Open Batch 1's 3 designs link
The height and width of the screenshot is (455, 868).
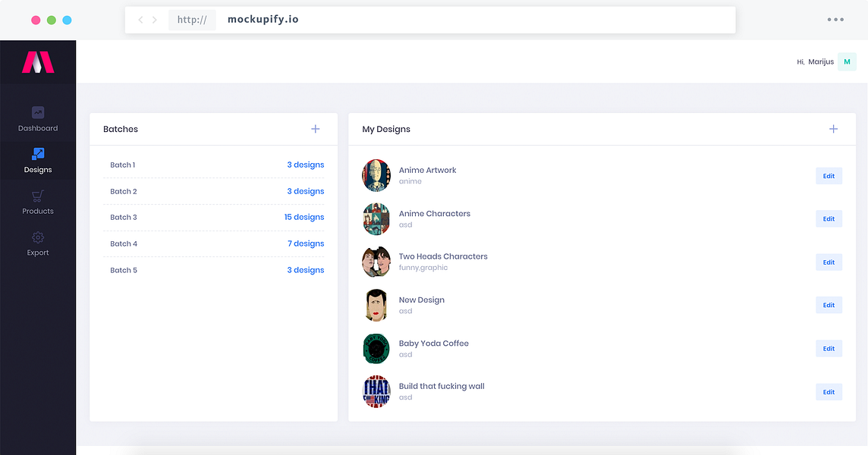(x=306, y=165)
